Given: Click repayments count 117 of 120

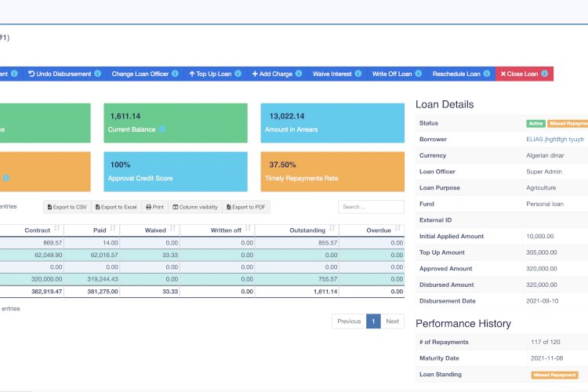Looking at the screenshot, I should (545, 342).
